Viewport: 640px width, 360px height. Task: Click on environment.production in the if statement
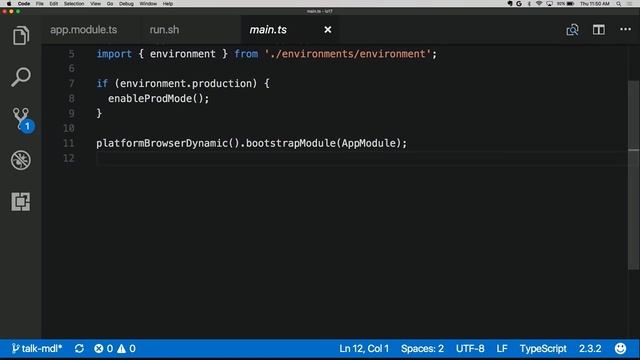pos(186,84)
